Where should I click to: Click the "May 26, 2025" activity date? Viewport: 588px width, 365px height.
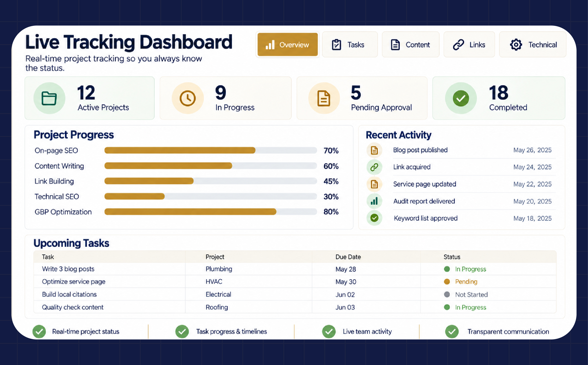[x=533, y=150]
